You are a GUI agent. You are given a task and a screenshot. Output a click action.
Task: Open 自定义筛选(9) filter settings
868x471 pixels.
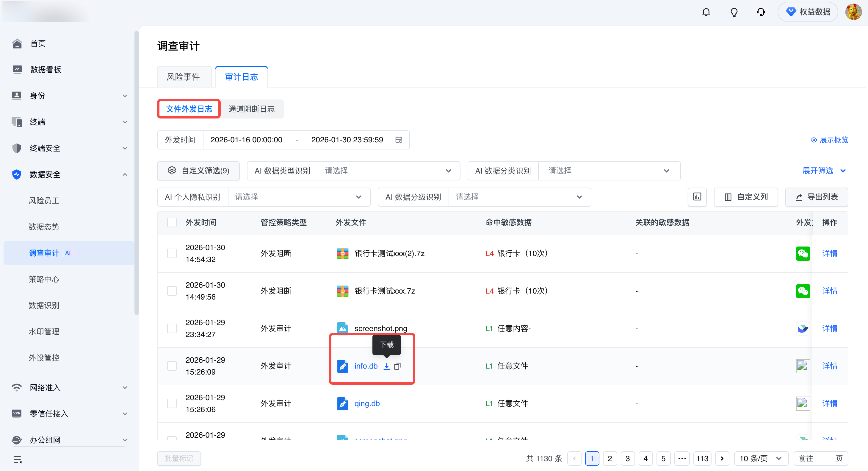pyautogui.click(x=198, y=171)
